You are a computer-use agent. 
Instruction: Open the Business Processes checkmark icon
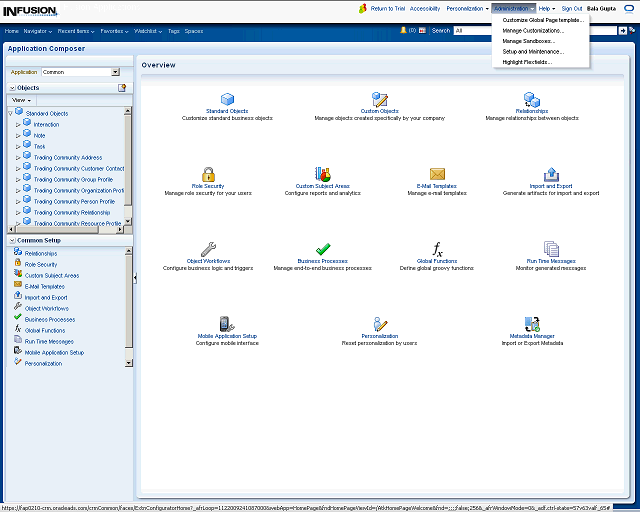(323, 249)
